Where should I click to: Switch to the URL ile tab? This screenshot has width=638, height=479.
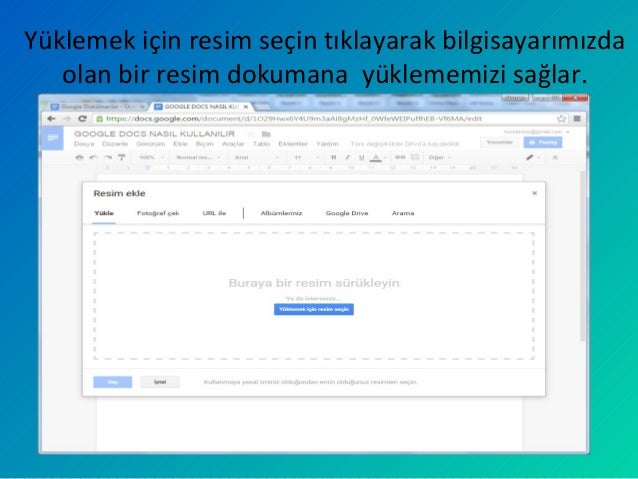(214, 213)
